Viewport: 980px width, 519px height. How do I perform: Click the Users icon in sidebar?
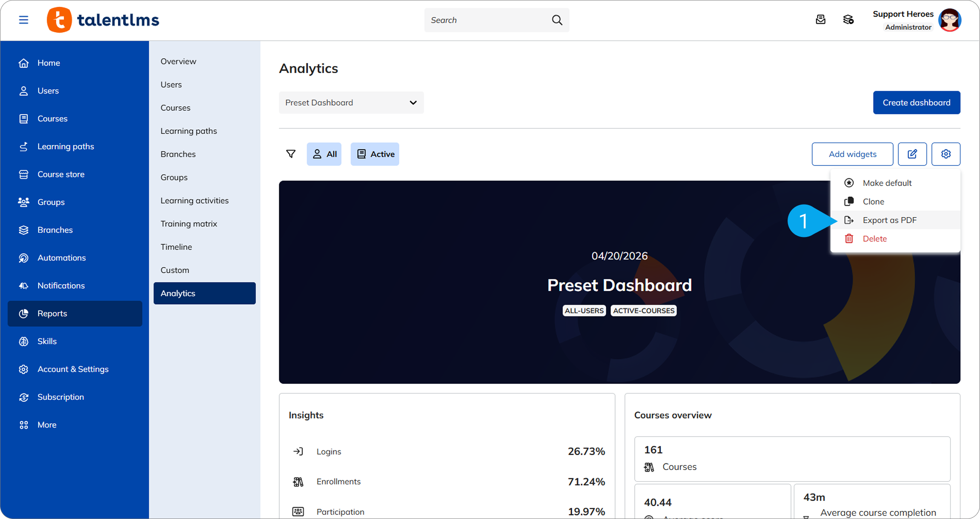coord(24,91)
